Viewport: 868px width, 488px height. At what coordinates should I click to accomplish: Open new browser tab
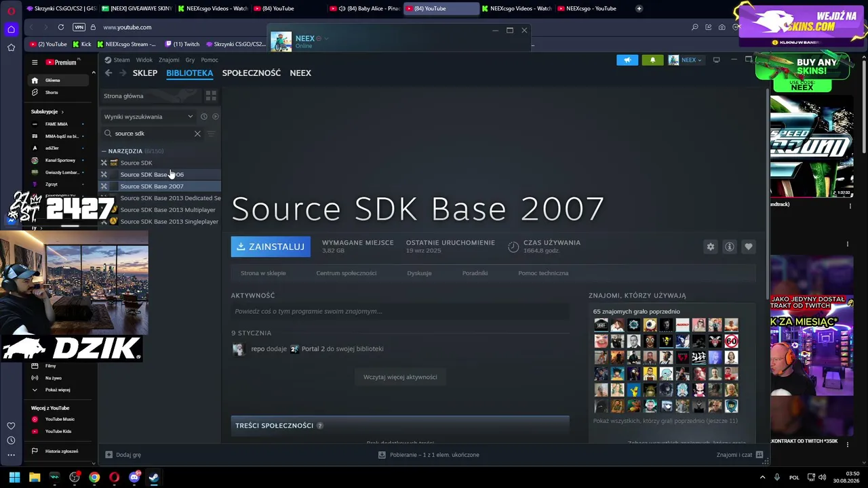point(639,9)
